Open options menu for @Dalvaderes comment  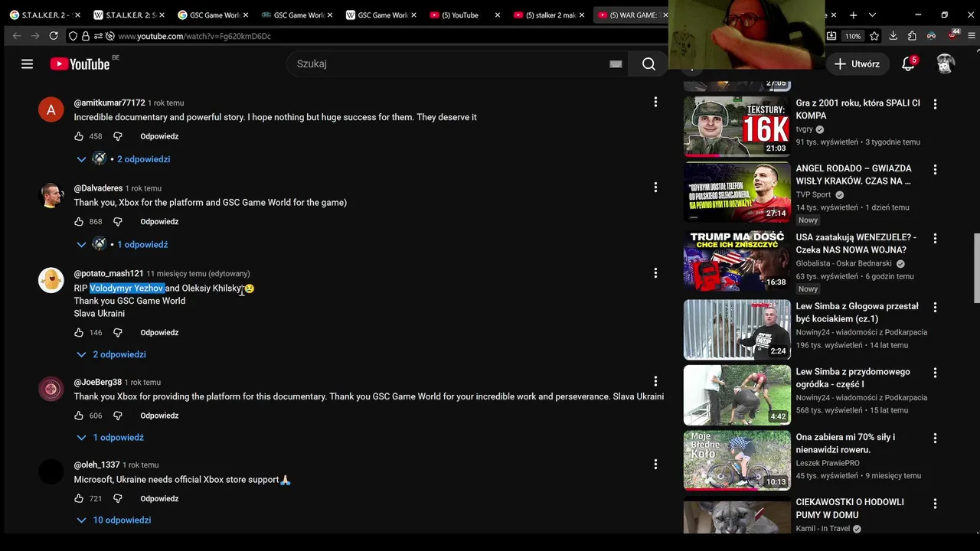[655, 187]
